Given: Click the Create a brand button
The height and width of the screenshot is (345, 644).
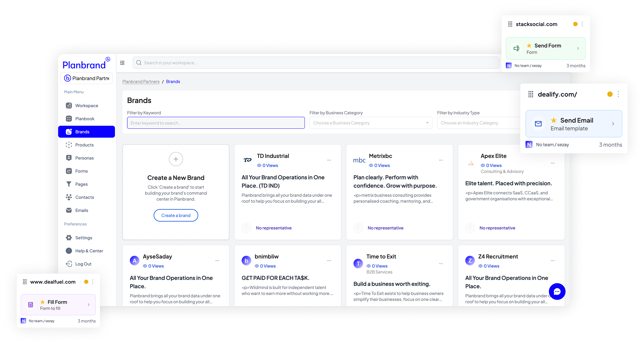Looking at the screenshot, I should (x=176, y=215).
